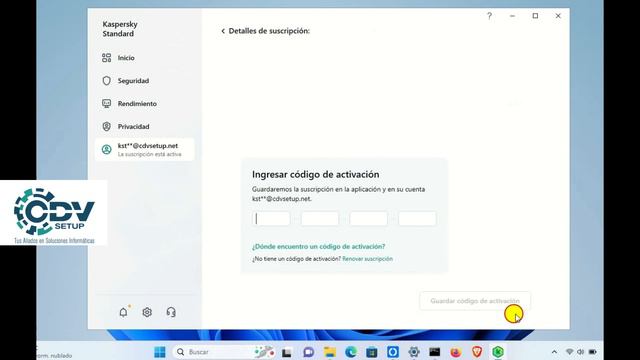Screen dimensions: 640x360
Task: Open the terminal icon on taskbar
Action: (x=435, y=352)
